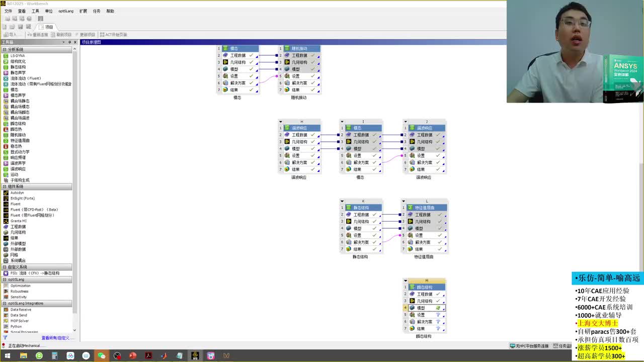This screenshot has width=644, height=362.
Task: Select the 设置 cell in system L 特征值屈曲
Action: pyautogui.click(x=427, y=235)
